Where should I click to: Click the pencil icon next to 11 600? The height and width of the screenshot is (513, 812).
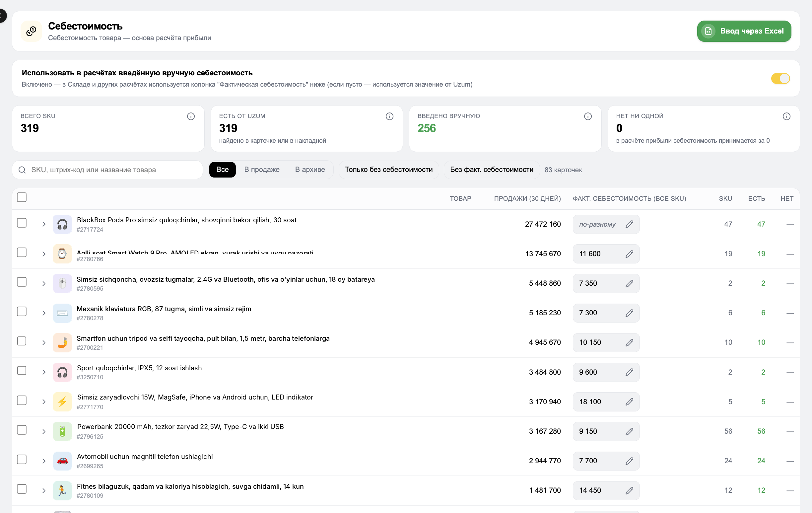tap(629, 254)
